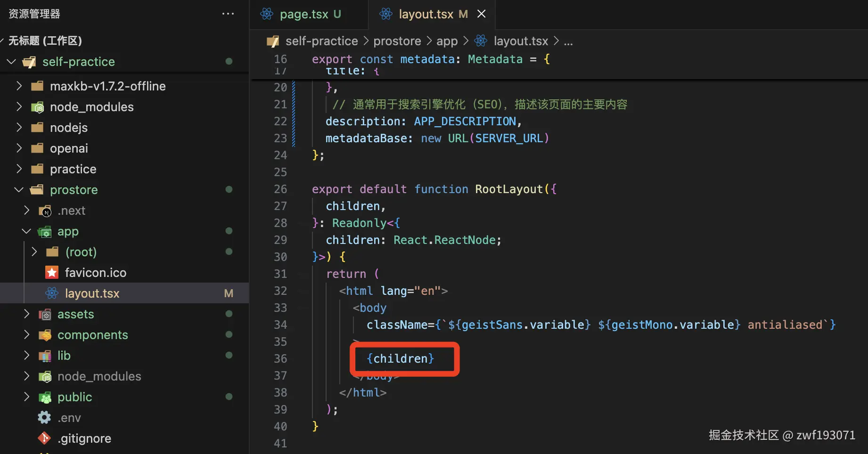868x454 pixels.
Task: Expand top-level node_modules folder chevron
Action: coord(19,107)
